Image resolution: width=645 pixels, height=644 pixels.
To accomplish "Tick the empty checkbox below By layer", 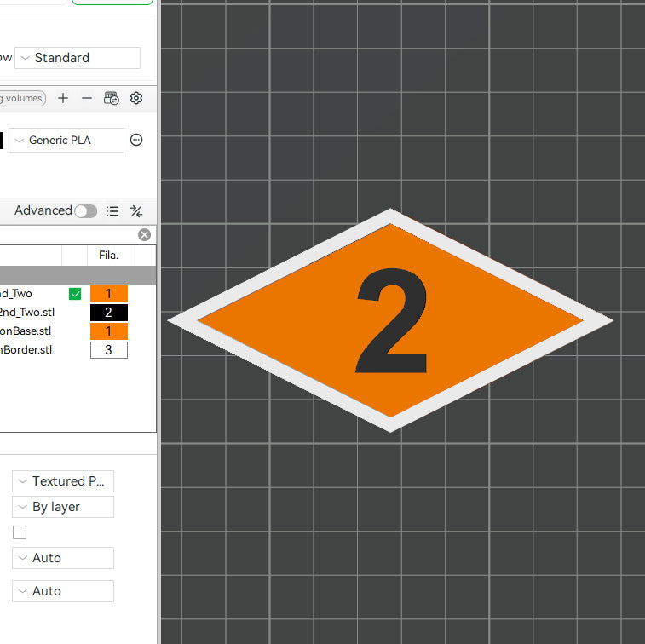I will click(20, 532).
